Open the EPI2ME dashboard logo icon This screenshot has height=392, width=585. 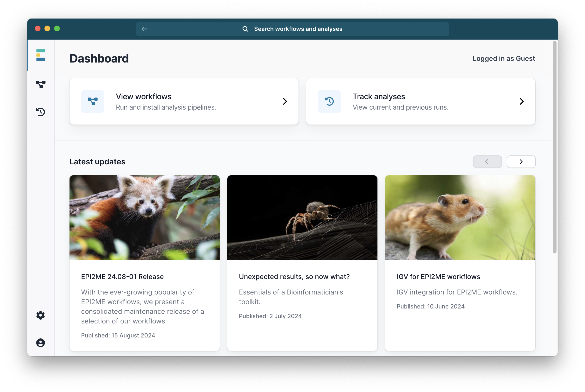[41, 55]
